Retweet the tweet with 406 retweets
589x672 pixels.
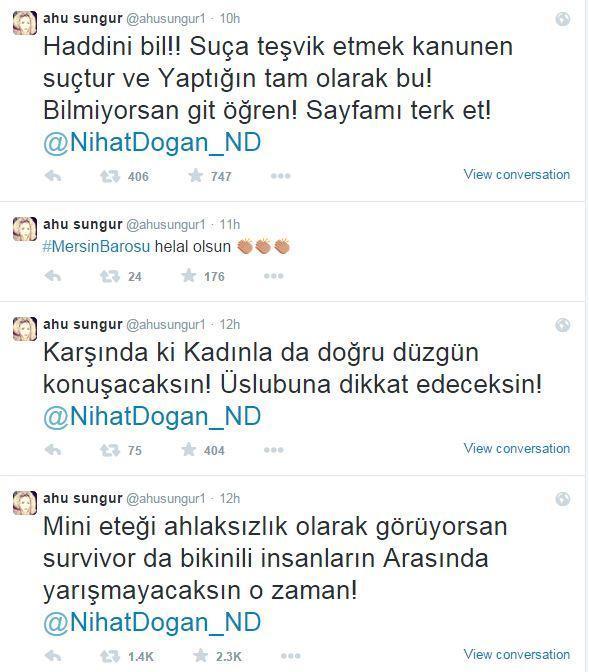click(110, 176)
